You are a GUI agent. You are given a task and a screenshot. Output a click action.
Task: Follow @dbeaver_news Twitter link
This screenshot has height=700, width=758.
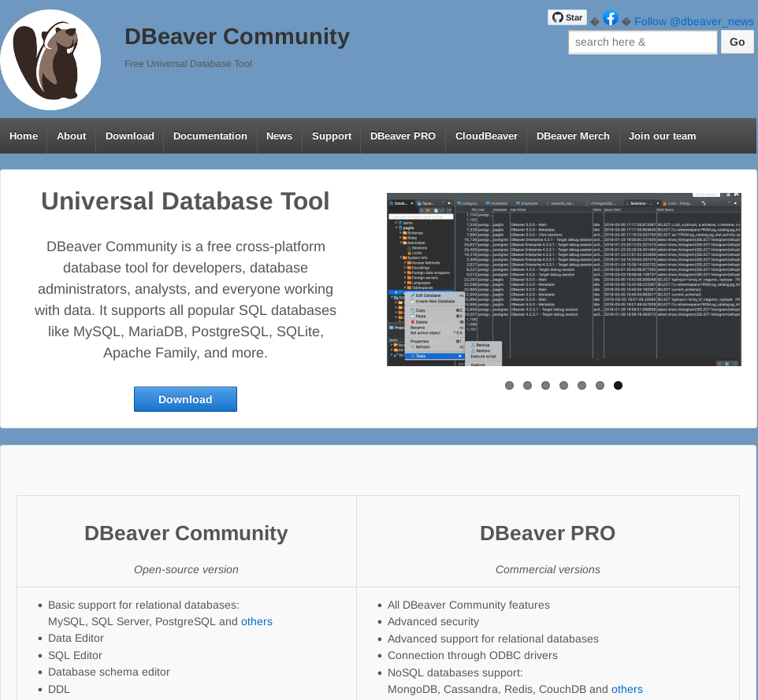point(693,21)
